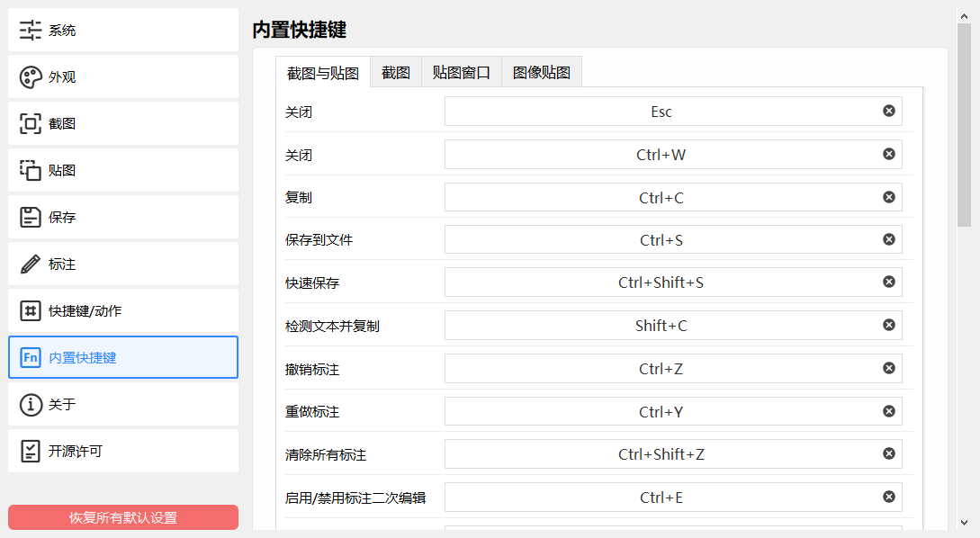
Task: Switch to the 截图 tab
Action: click(396, 72)
